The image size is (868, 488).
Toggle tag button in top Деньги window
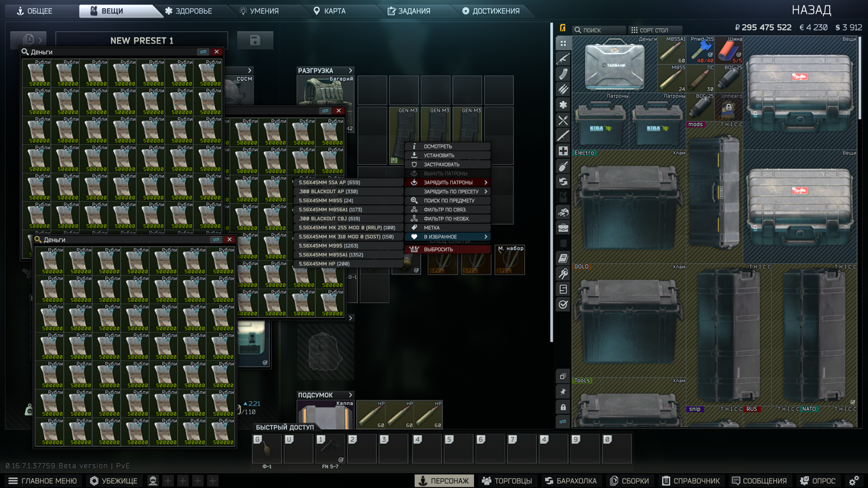203,52
